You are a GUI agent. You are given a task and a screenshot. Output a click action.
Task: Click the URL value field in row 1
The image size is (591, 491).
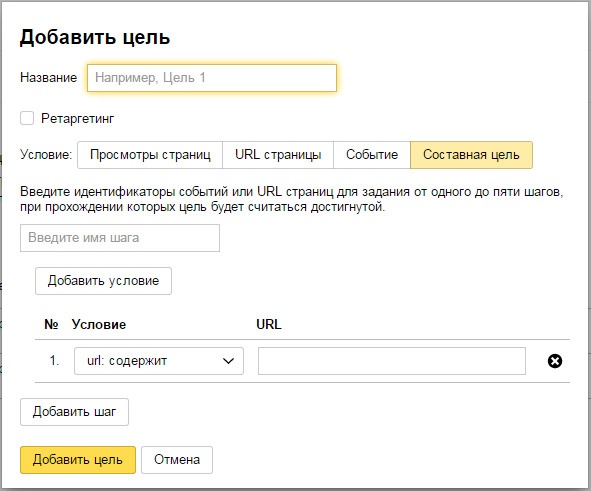[x=392, y=361]
